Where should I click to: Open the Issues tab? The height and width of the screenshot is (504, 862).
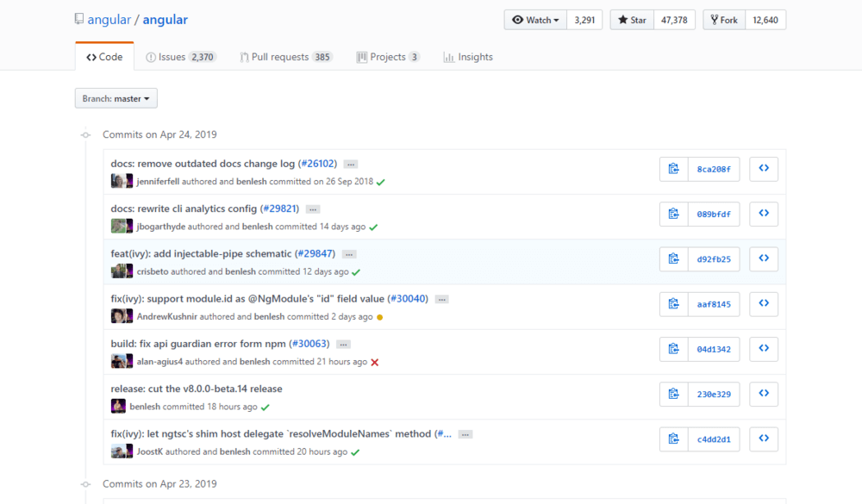[181, 57]
